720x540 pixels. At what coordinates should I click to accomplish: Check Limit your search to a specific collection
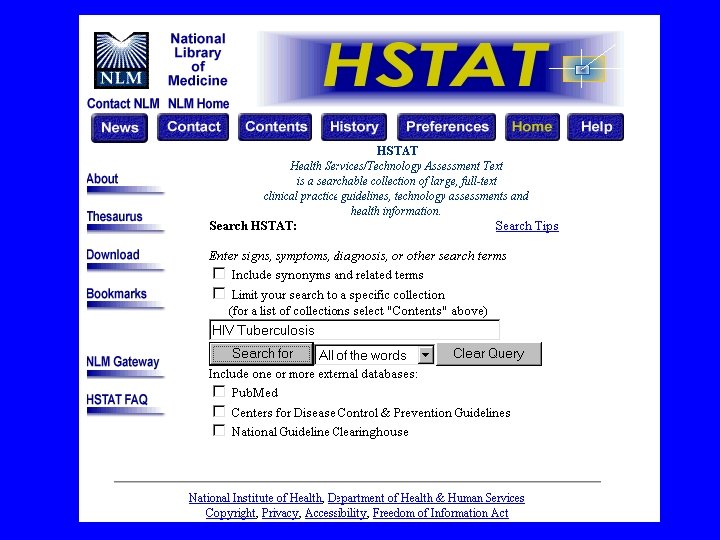click(219, 293)
